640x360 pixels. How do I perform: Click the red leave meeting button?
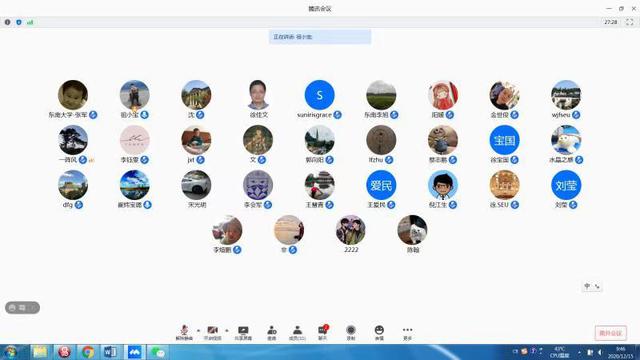coord(611,333)
